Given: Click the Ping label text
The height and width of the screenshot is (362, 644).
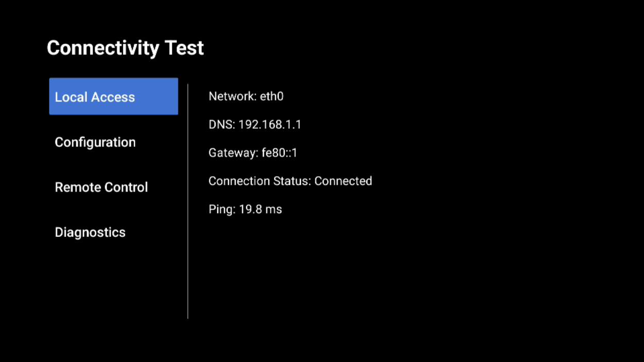Looking at the screenshot, I should tap(222, 210).
